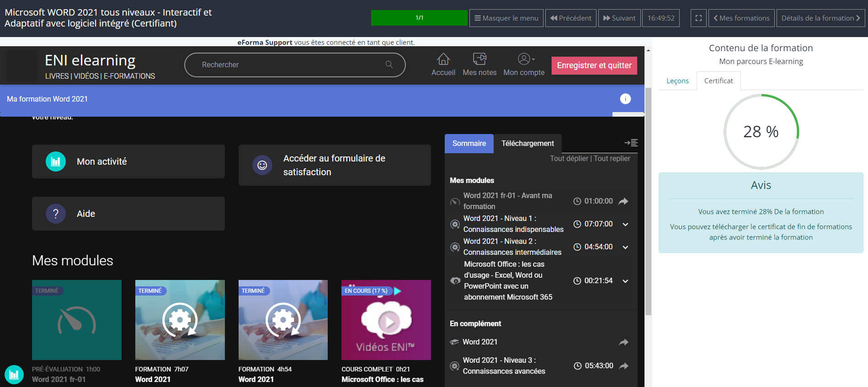868x387 pixels.
Task: Expand Word 2021 Niveau 2 module chevron
Action: (x=625, y=247)
